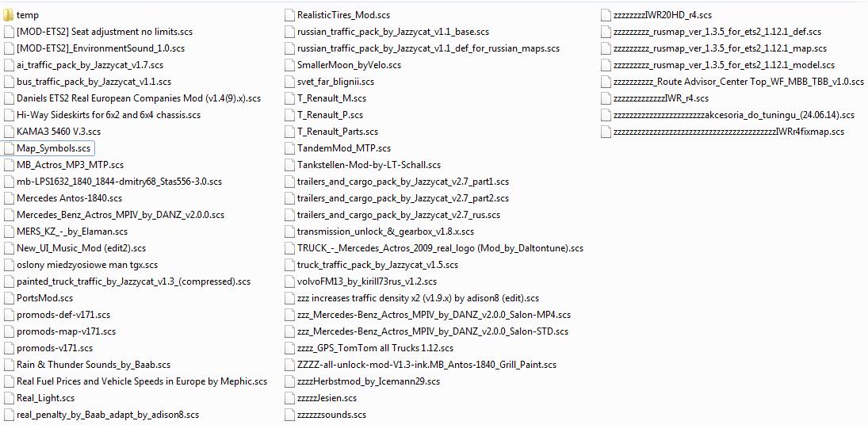Click "painted_truck_traffic_by_Jazzycat_v1.3_(compressed).scs"

pyautogui.click(x=133, y=281)
